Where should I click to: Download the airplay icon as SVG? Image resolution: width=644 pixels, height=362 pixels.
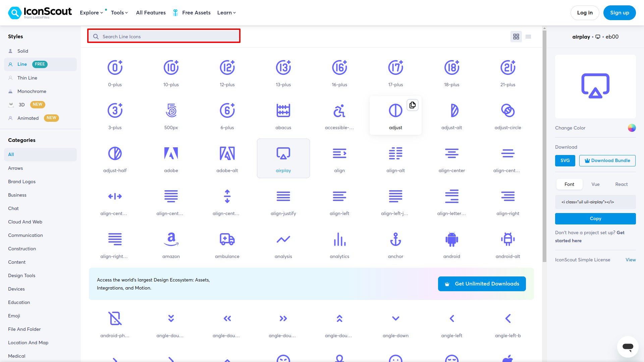[x=565, y=161]
